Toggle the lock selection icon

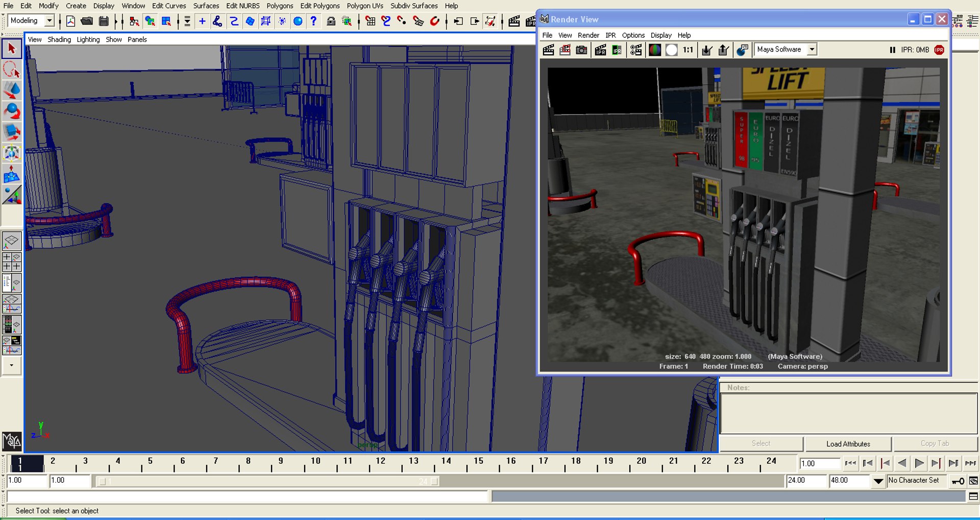pos(331,21)
